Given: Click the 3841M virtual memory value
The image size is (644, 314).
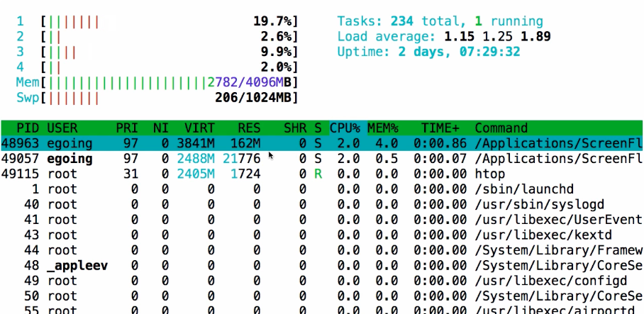Looking at the screenshot, I should coord(196,143).
